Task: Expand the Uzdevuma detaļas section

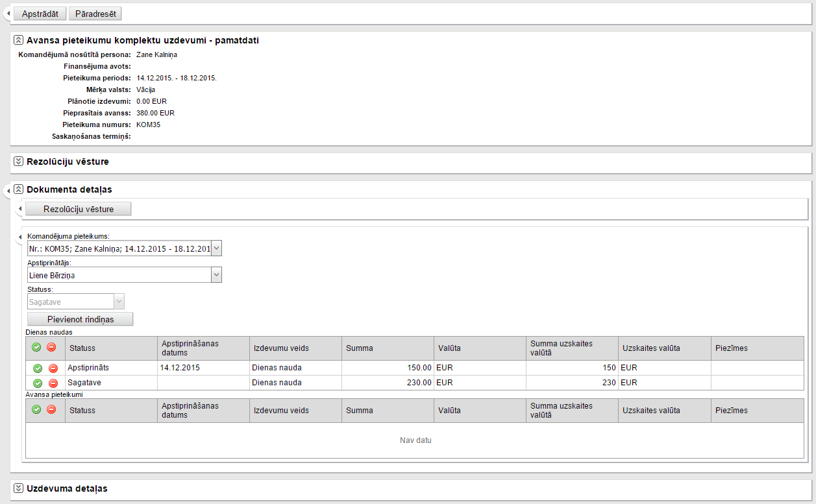Action: coord(18,488)
